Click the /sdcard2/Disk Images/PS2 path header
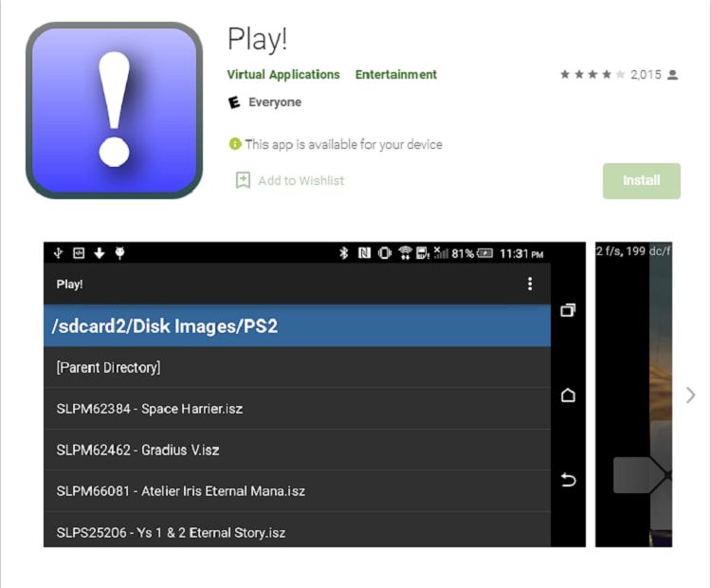This screenshot has height=588, width=711. pos(297,325)
